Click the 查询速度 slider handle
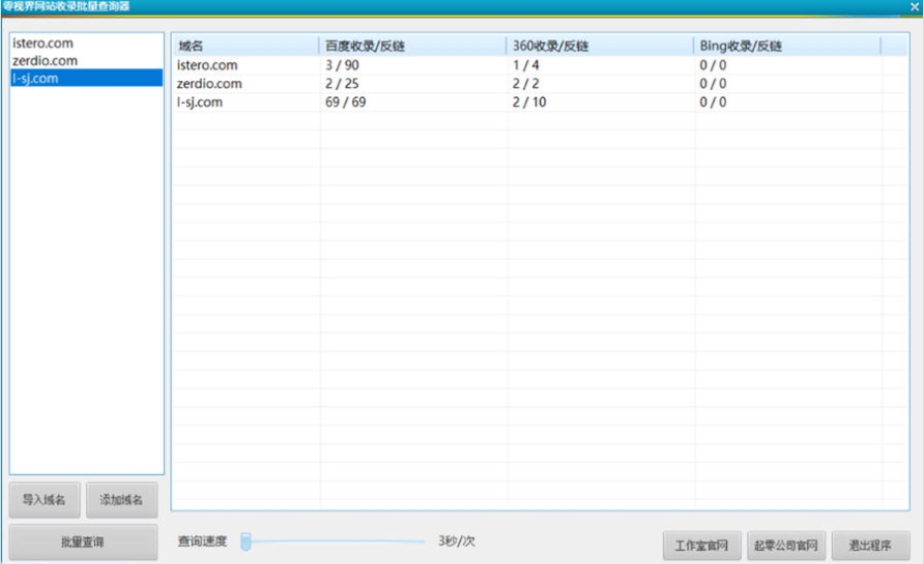The width and height of the screenshot is (924, 564). coord(246,541)
